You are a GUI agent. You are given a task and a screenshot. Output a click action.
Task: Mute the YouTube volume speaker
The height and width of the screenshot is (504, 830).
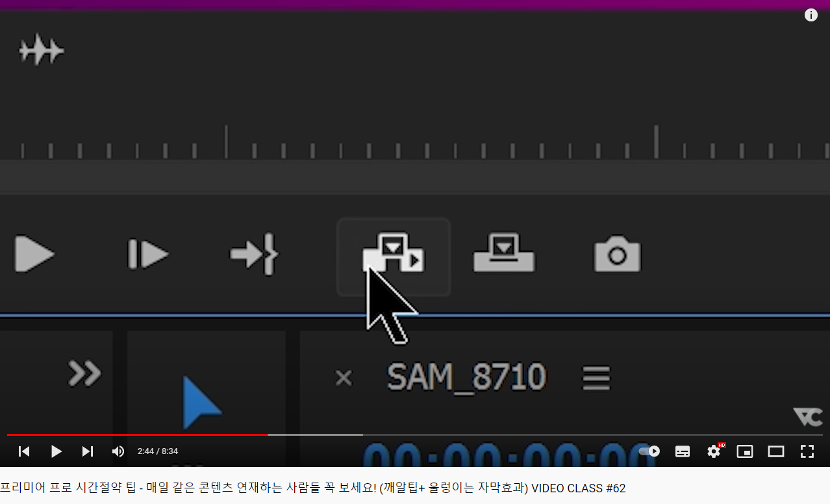pos(118,451)
